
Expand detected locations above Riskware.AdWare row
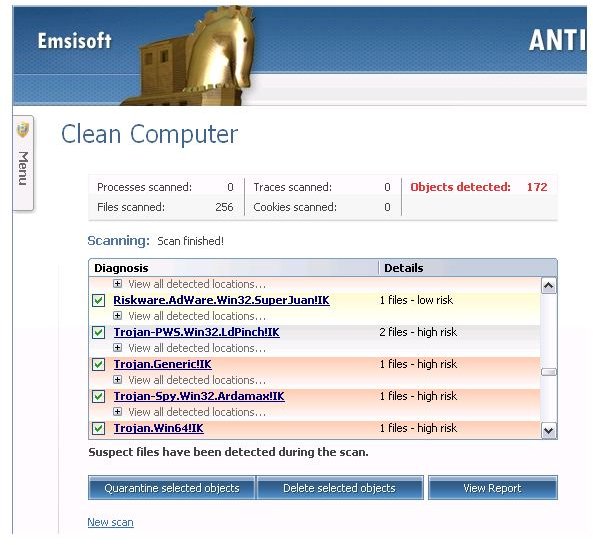(x=118, y=284)
